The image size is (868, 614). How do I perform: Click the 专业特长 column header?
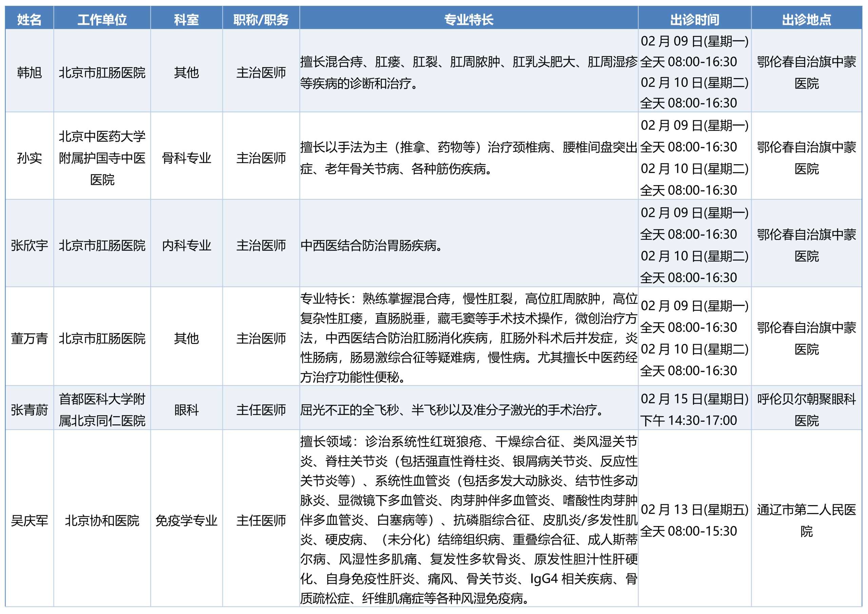(x=469, y=19)
